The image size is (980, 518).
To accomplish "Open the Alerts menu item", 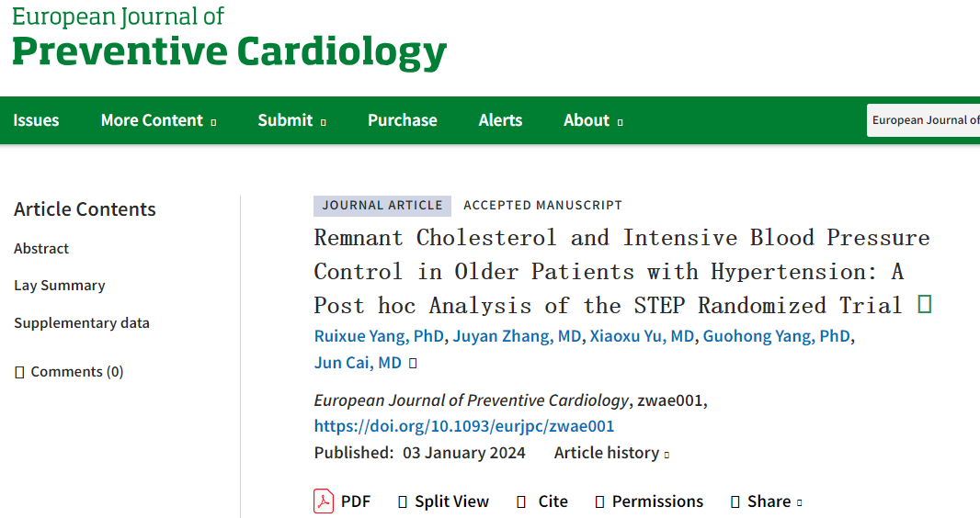I will pos(501,120).
